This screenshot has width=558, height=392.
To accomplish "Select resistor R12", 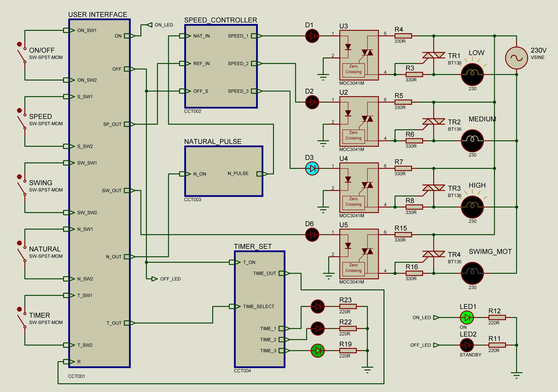I will [x=497, y=317].
